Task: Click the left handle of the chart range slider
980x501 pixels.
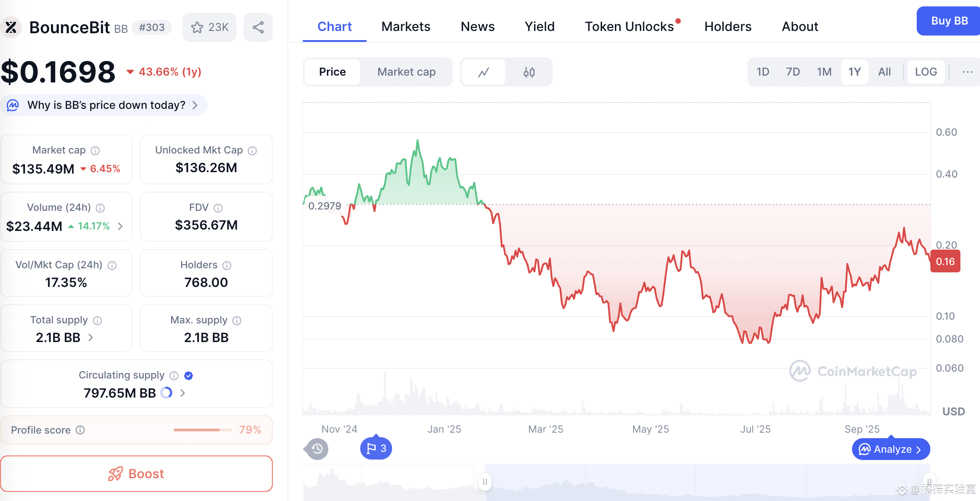Action: tap(485, 481)
